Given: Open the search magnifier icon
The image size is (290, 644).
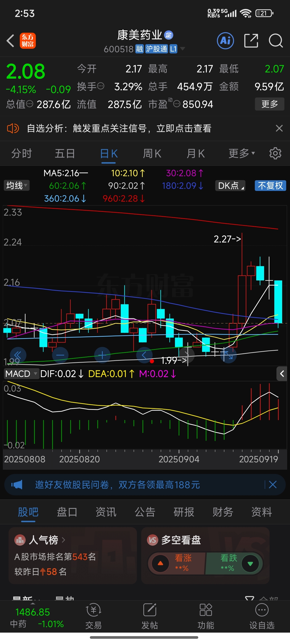Looking at the screenshot, I should [x=276, y=41].
